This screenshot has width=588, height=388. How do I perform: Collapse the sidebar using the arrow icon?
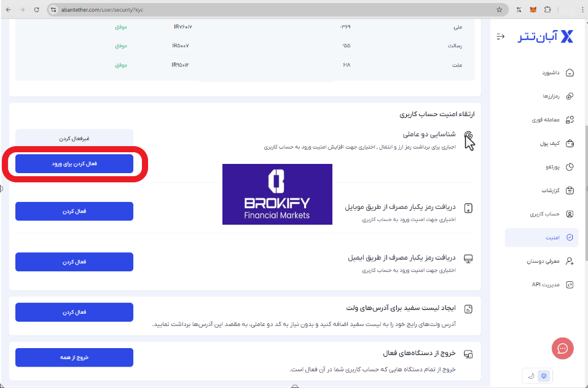pyautogui.click(x=500, y=36)
